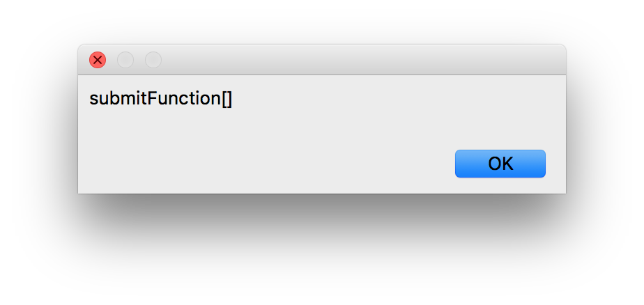Screen dimensions: 644x305
Task: Click the word submitFunction in the dialog
Action: [155, 99]
